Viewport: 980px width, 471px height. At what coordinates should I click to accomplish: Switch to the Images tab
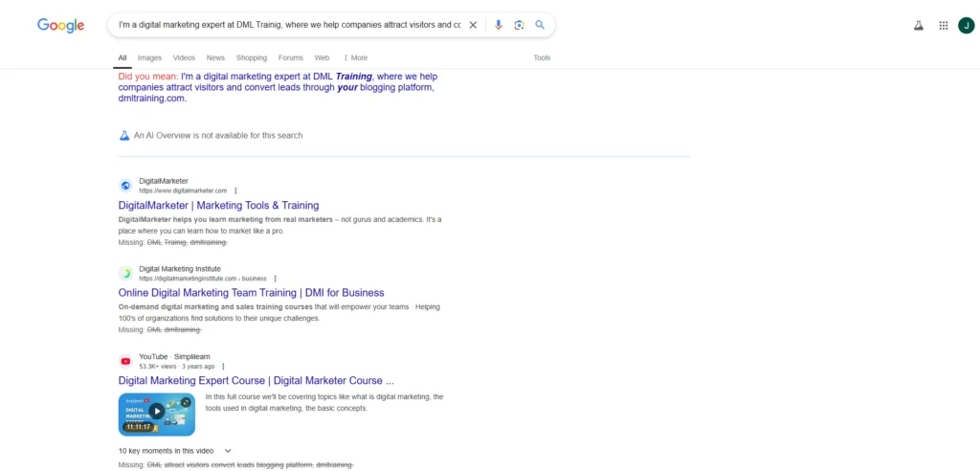[149, 57]
